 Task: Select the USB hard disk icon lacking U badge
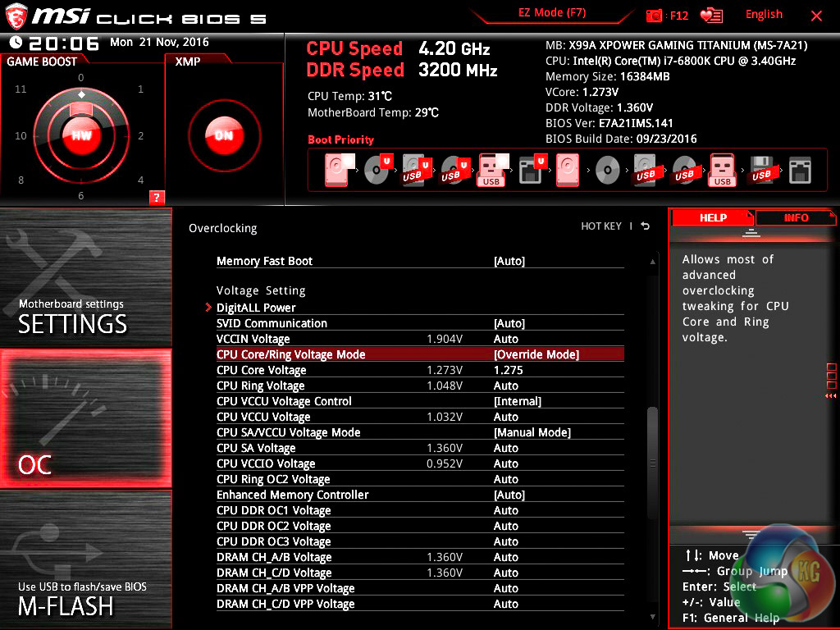pos(646,170)
